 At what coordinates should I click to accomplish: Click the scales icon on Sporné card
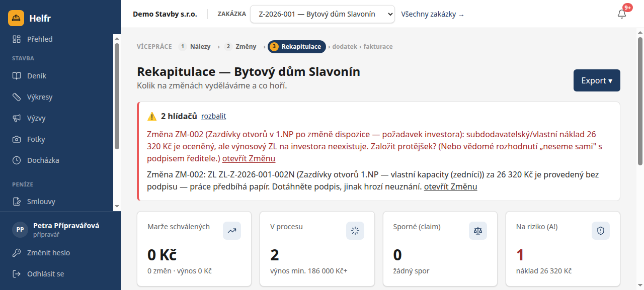pyautogui.click(x=478, y=231)
